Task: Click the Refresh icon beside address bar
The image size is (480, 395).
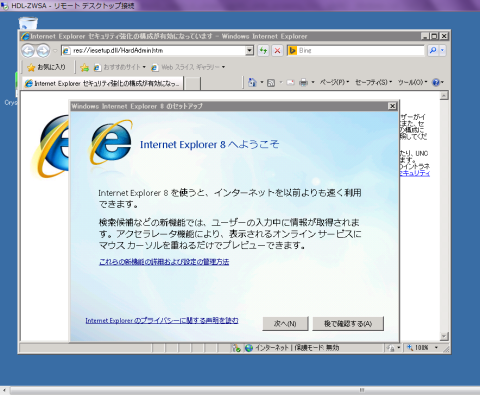Action: [263, 51]
